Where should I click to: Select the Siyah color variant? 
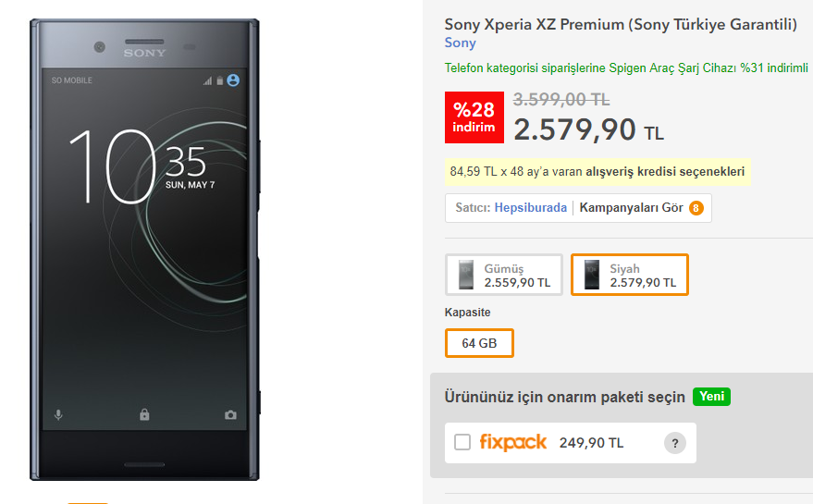(630, 275)
